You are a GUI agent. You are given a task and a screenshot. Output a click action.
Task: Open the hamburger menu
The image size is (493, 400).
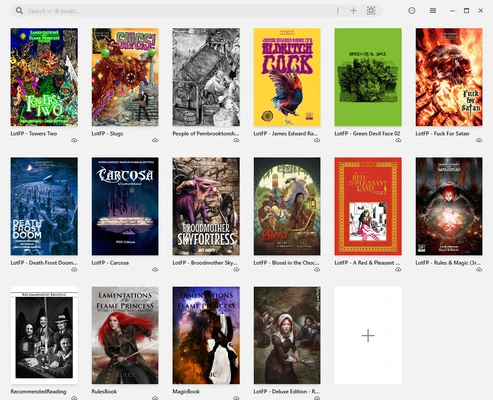coord(433,11)
